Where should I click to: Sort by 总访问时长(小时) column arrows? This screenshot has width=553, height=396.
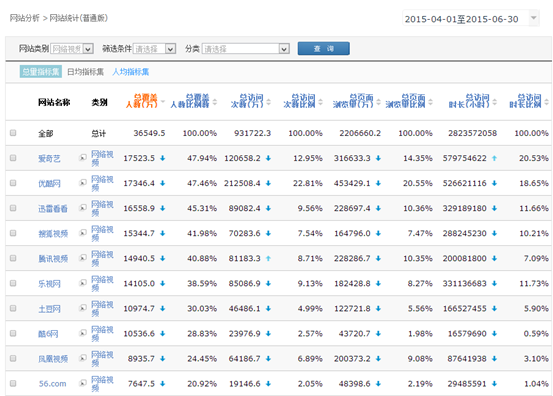coord(494,102)
